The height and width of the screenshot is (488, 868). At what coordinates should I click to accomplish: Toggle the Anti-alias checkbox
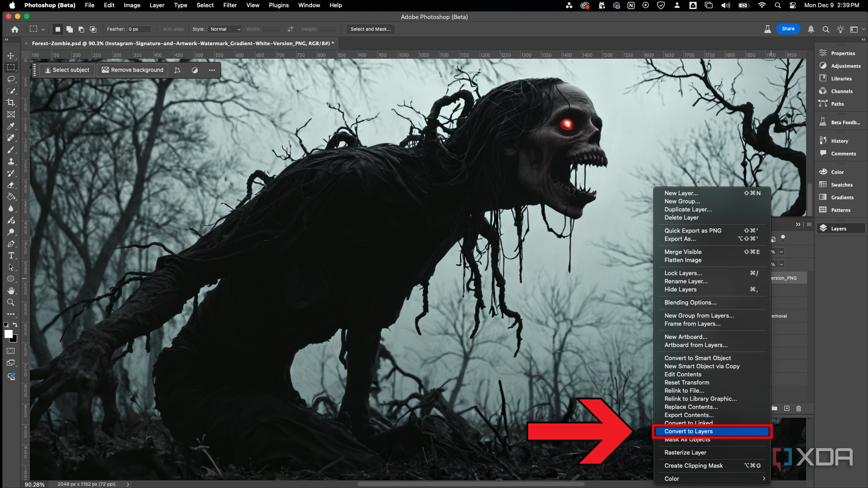coord(157,29)
